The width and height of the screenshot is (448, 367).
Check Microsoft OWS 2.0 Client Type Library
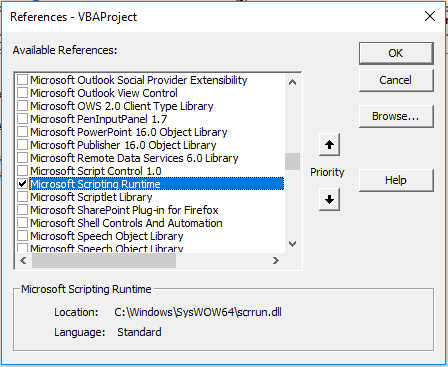[x=22, y=106]
